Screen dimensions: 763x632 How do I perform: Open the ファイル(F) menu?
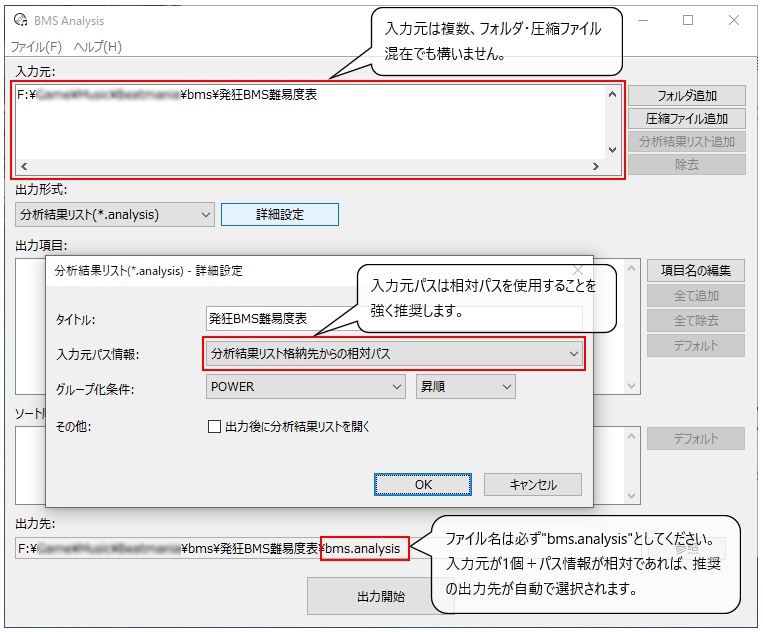click(x=36, y=47)
